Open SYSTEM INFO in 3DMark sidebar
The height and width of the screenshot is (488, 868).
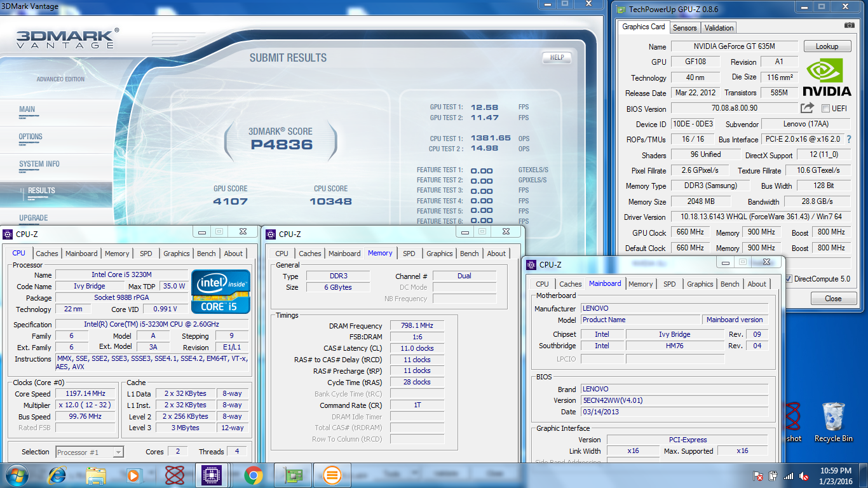39,164
